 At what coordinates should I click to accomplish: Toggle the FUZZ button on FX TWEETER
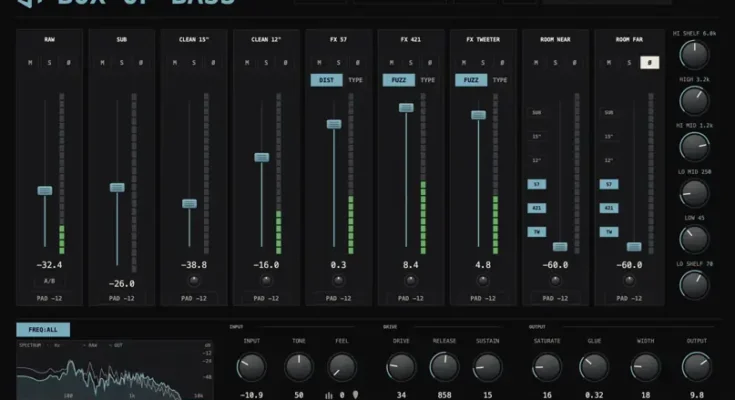(x=471, y=80)
